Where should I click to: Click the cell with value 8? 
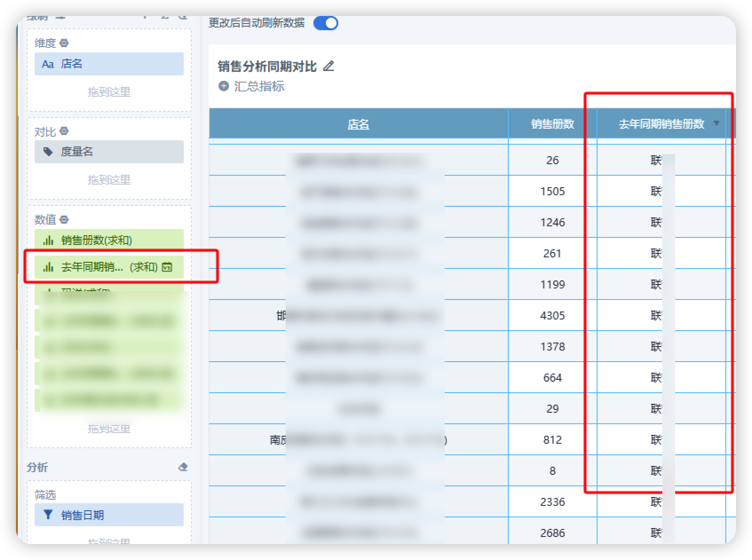(x=553, y=471)
